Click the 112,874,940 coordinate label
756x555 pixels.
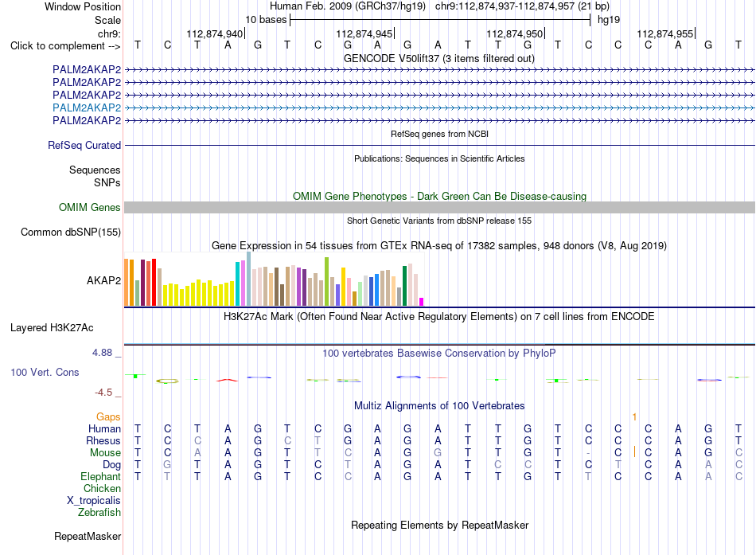215,33
